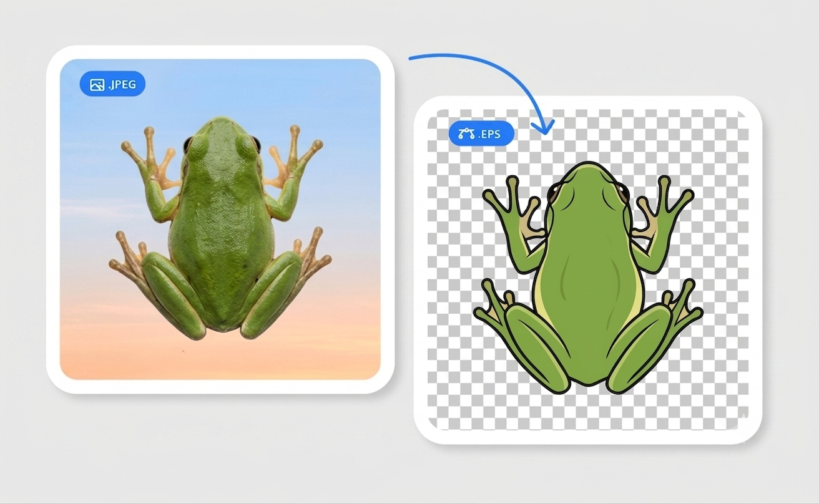Click the white border of the EPS card
This screenshot has width=819, height=504.
click(587, 437)
